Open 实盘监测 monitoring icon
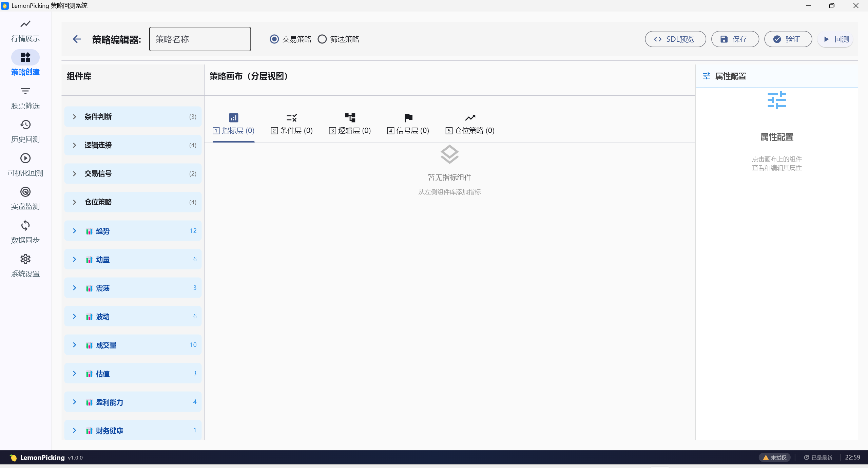This screenshot has height=468, width=868. [25, 192]
